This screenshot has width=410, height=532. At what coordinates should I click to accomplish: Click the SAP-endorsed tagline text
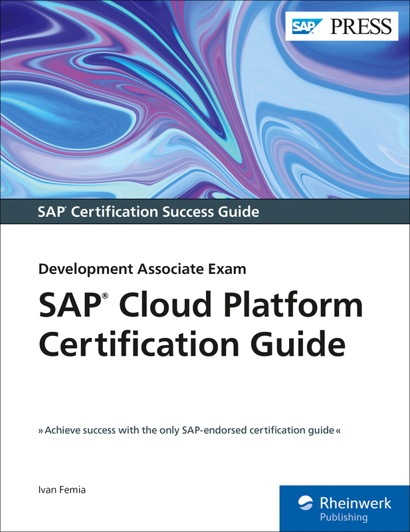[x=189, y=430]
